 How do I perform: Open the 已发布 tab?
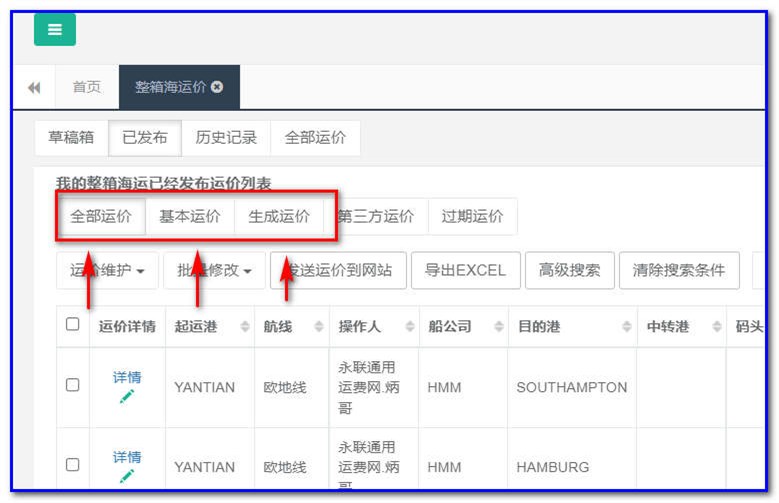coord(145,137)
